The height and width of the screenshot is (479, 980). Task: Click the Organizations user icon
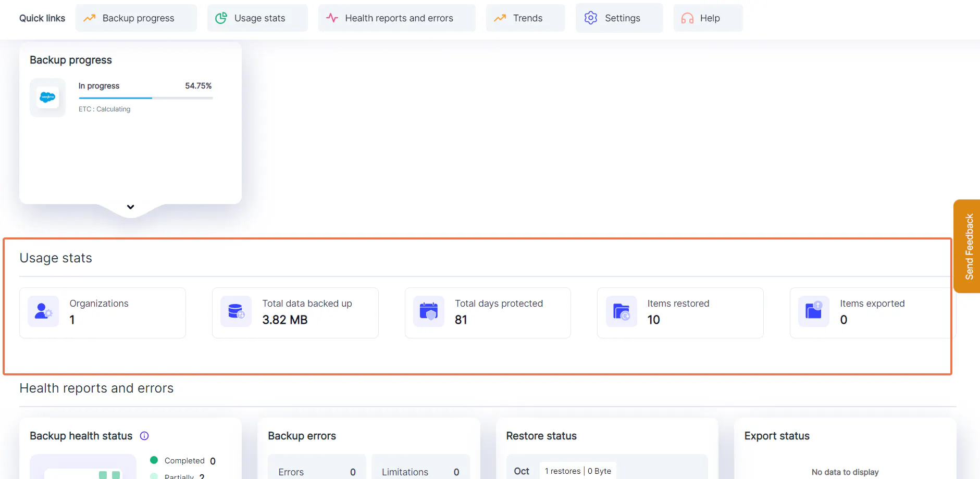(x=43, y=311)
